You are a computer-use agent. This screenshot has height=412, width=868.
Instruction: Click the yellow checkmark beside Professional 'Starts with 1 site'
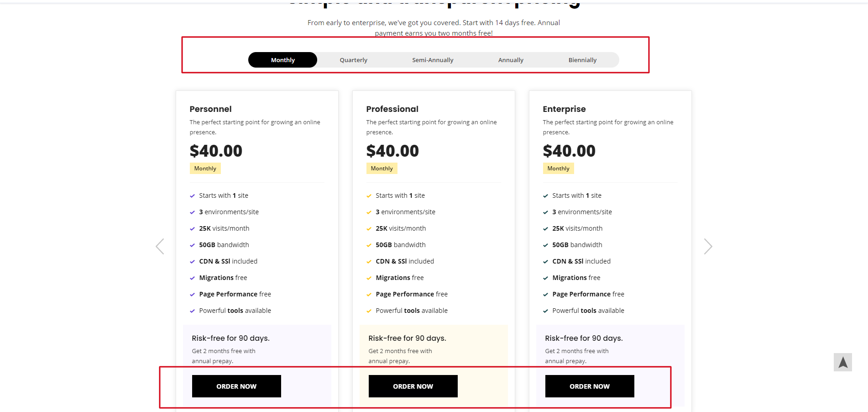pyautogui.click(x=369, y=196)
